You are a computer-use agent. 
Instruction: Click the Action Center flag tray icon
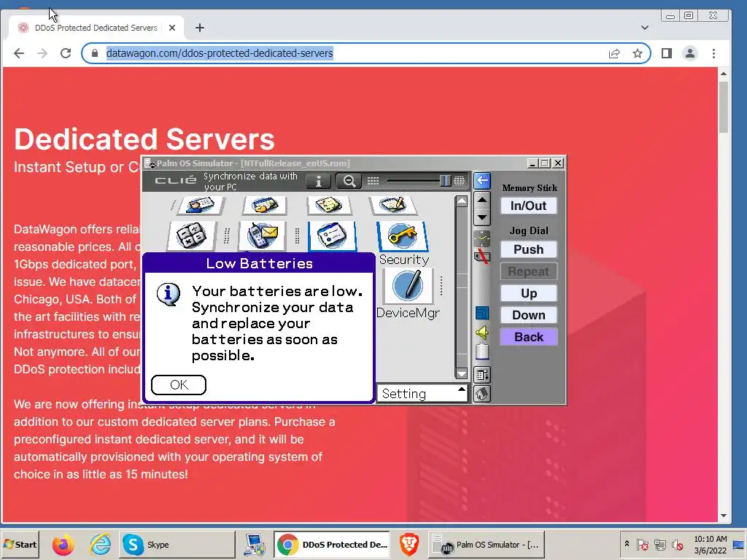[642, 545]
